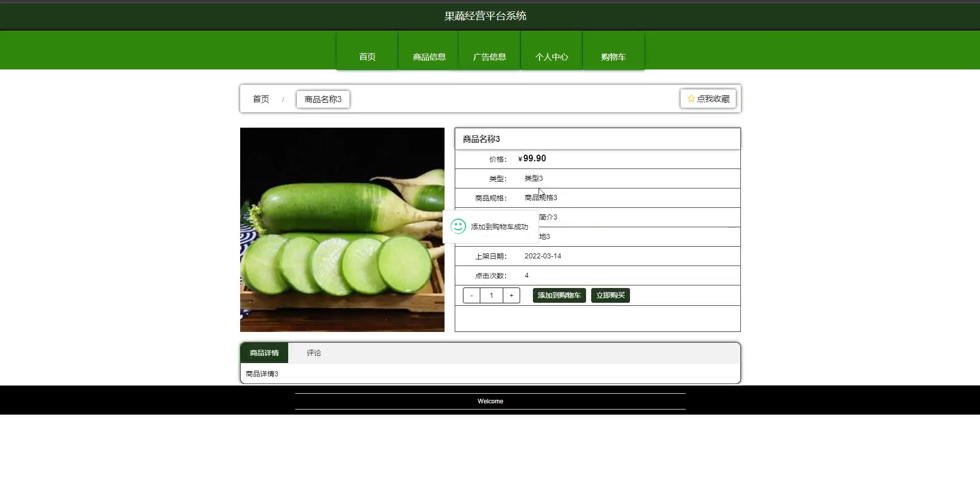Click the 类型3 value text
The width and height of the screenshot is (980, 480).
[x=534, y=178]
